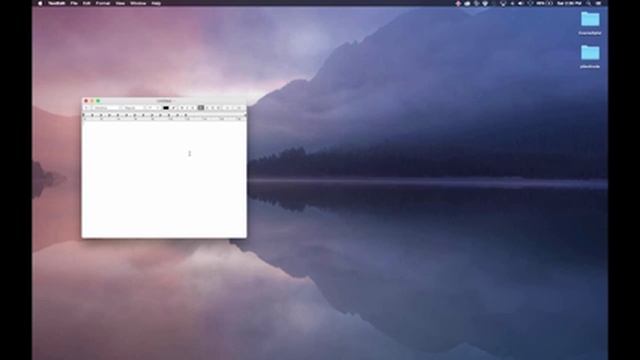Open the File menu
The height and width of the screenshot is (360, 640).
click(x=74, y=3)
